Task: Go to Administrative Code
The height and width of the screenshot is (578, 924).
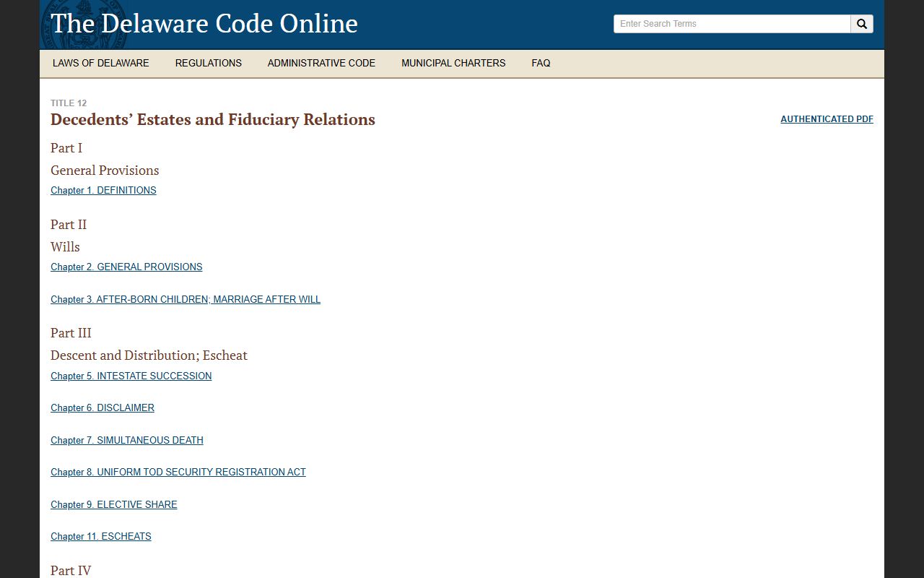Action: [321, 63]
